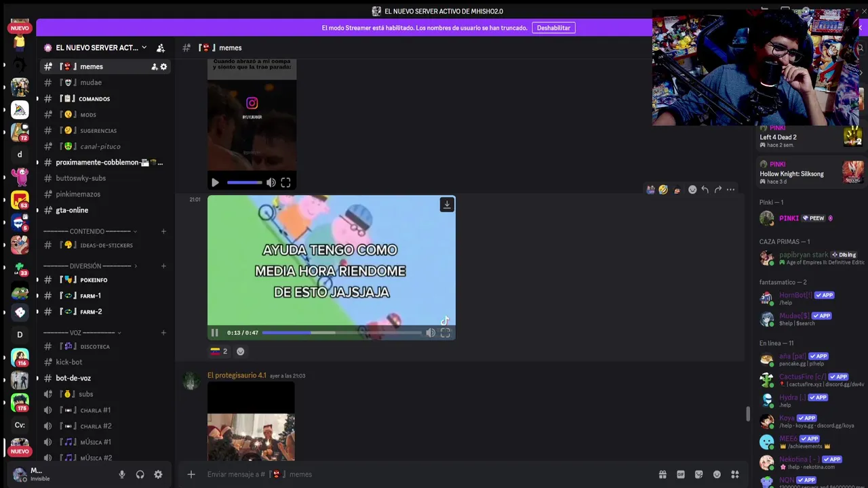Viewport: 868px width, 488px height.
Task: Adjust upper video progress bar
Action: coord(244,182)
